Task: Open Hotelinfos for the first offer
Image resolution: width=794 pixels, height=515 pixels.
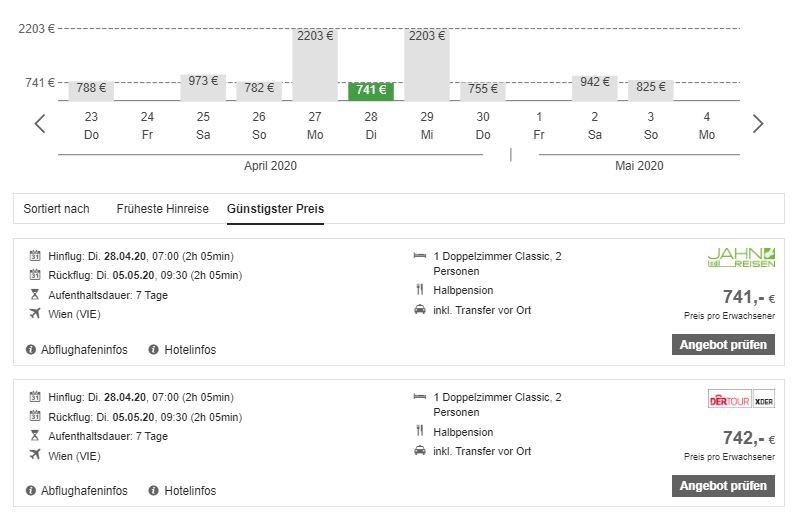Action: [189, 350]
